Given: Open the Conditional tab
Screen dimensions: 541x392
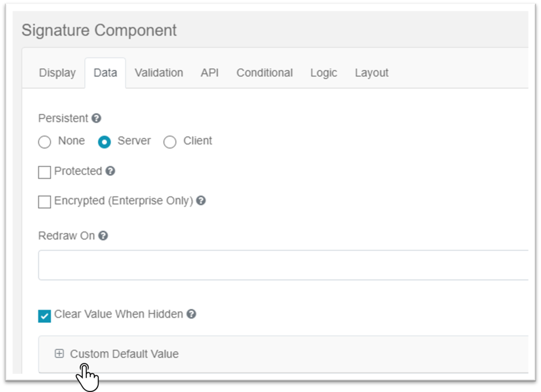Looking at the screenshot, I should click(x=264, y=73).
